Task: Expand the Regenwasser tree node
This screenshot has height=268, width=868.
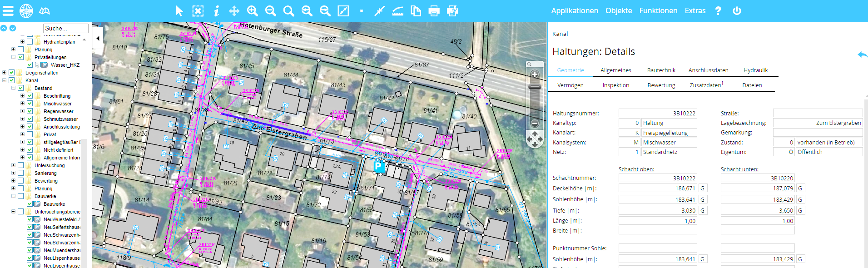Action: 22,111
